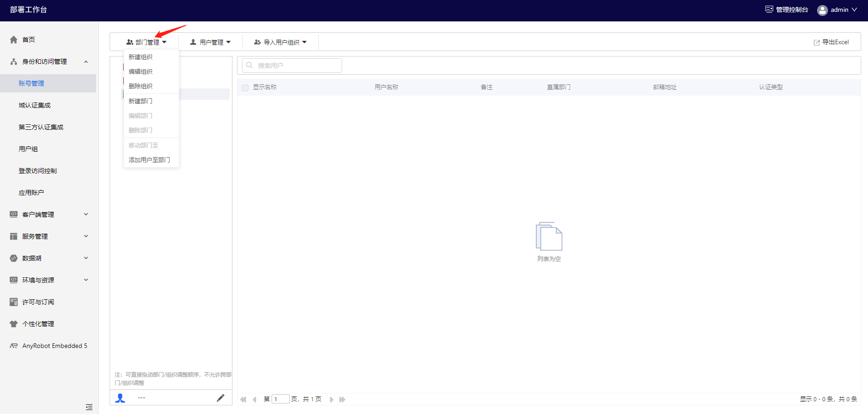868x414 pixels.
Task: Click the 个性化管理 shirt icon
Action: (x=14, y=324)
